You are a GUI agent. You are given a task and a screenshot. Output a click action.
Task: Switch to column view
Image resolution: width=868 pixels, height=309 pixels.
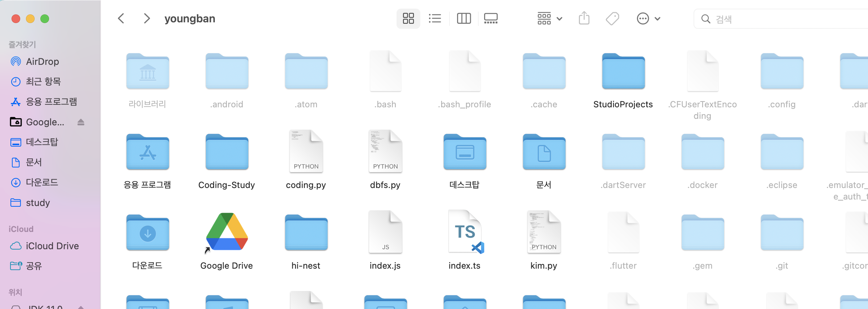click(464, 18)
